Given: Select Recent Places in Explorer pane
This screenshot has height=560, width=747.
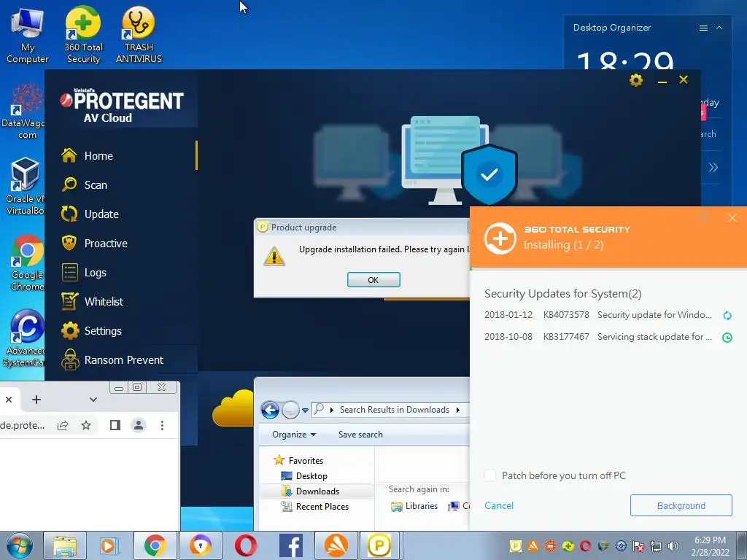Looking at the screenshot, I should (322, 506).
